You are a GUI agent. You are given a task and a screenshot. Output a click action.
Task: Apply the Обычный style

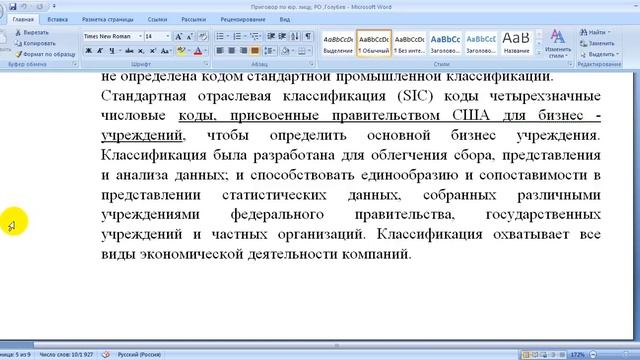(x=374, y=44)
